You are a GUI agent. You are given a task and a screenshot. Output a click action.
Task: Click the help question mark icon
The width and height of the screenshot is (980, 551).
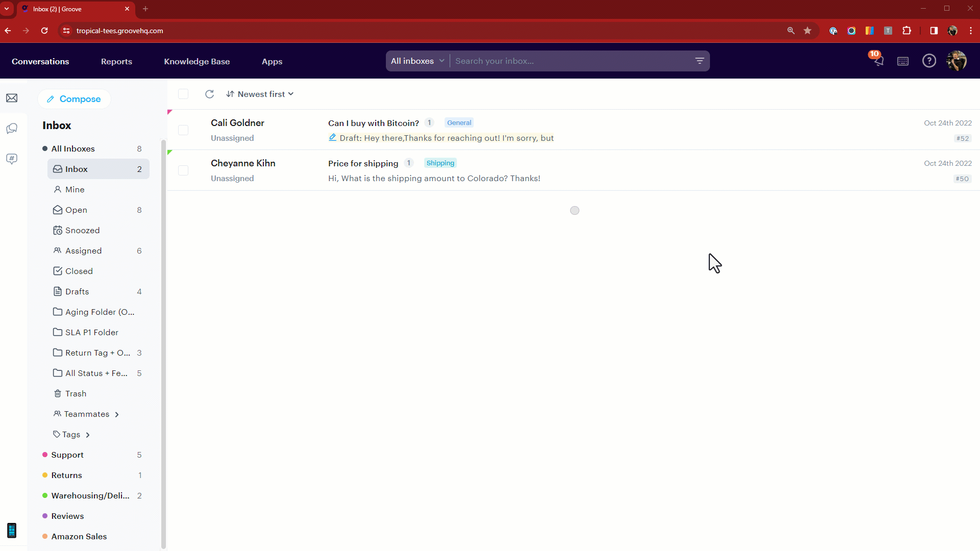click(x=929, y=61)
